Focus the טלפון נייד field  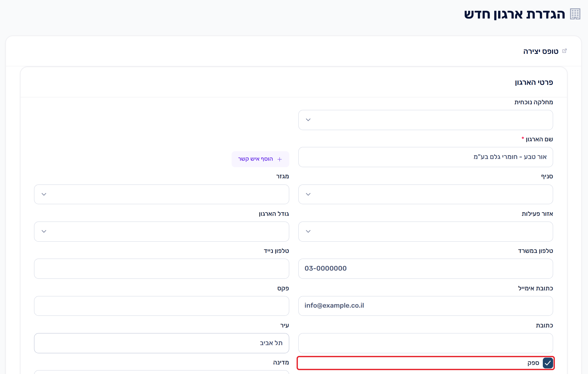(161, 268)
